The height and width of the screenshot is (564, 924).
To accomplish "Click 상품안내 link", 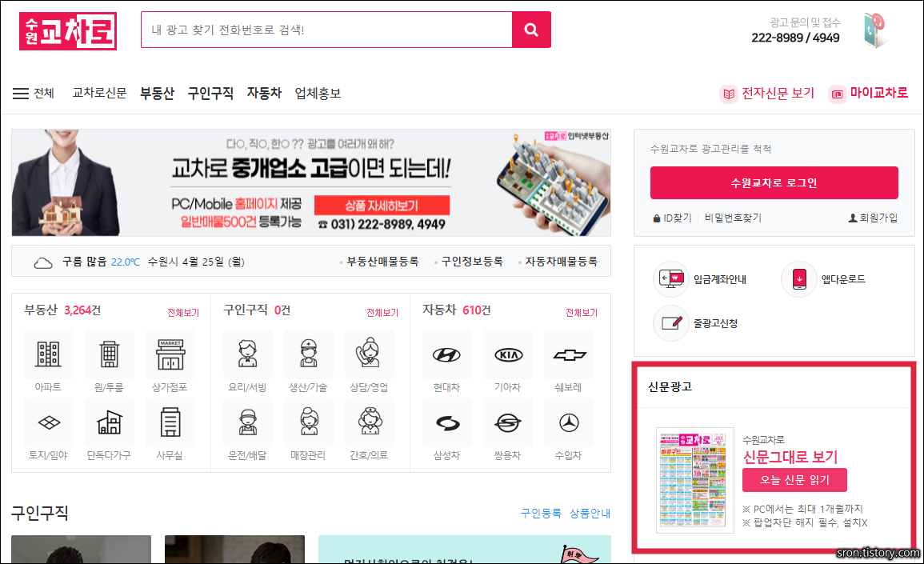I will pos(590,514).
